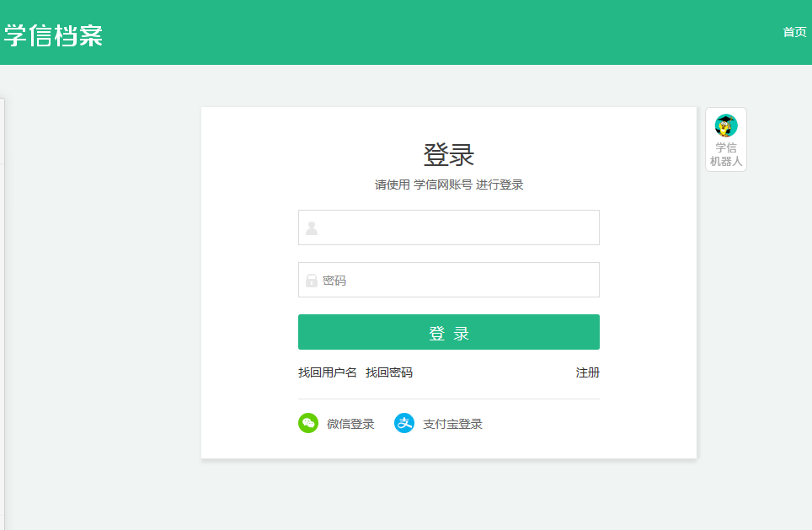The width and height of the screenshot is (812, 530).
Task: Click the blue Alipay logo icon
Action: coord(404,423)
